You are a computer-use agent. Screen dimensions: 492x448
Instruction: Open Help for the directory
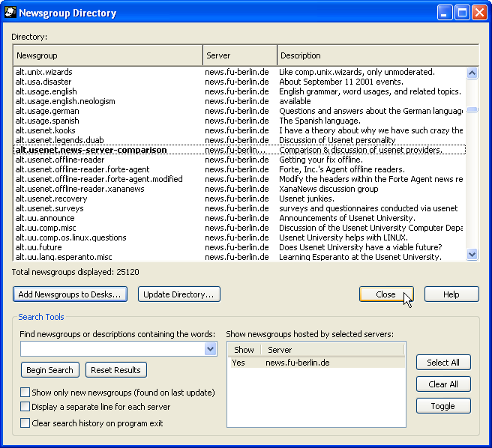pos(451,294)
